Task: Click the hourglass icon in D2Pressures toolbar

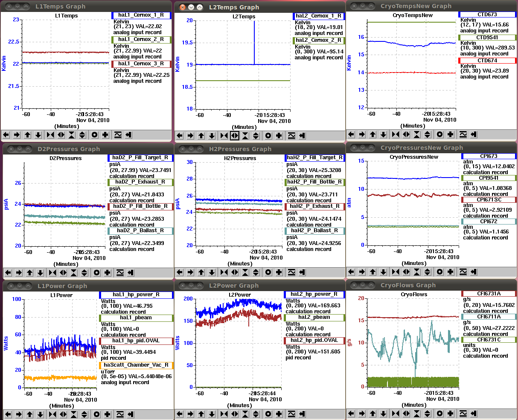Action: point(74,272)
